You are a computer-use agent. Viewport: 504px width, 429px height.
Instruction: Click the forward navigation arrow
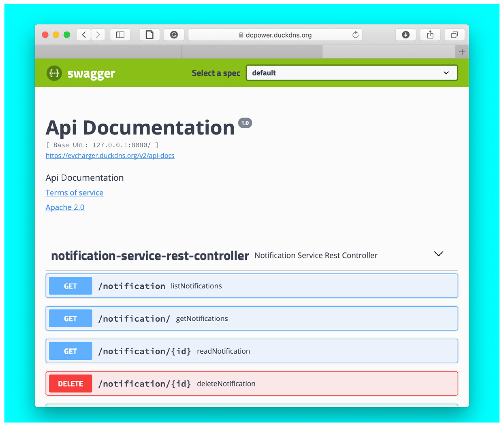click(x=98, y=35)
